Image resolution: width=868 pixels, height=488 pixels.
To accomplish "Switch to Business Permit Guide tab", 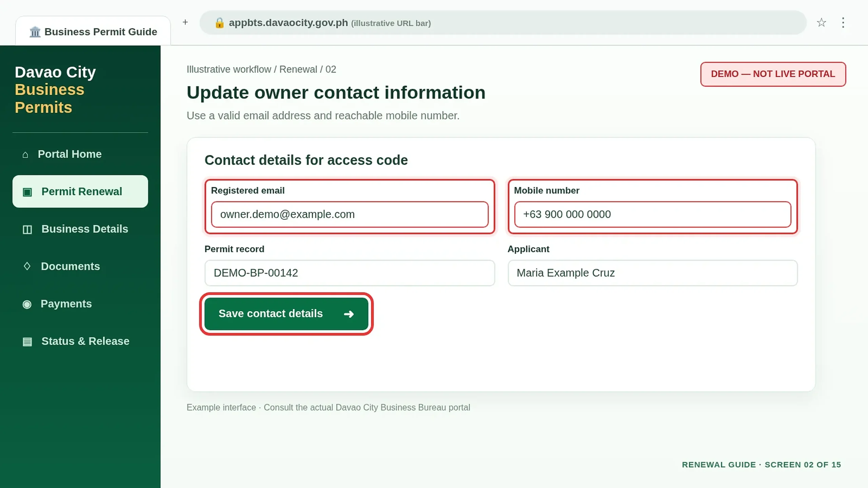I will 93,31.
